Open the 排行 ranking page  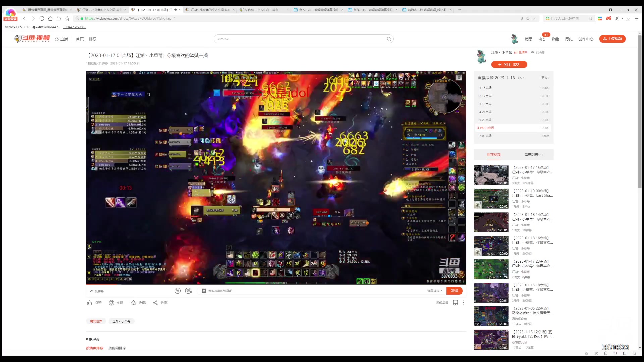pos(92,39)
